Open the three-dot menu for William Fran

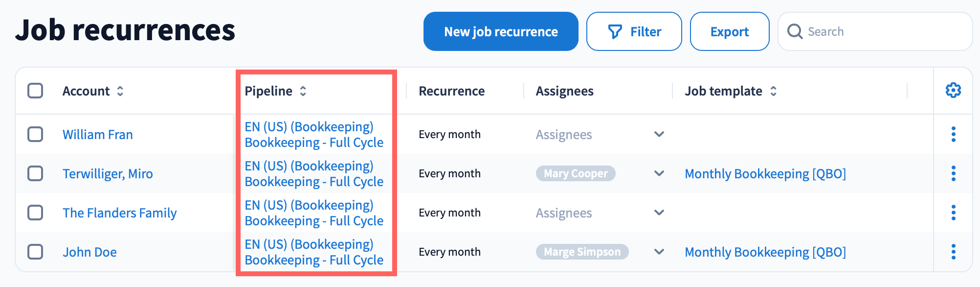[x=953, y=134]
